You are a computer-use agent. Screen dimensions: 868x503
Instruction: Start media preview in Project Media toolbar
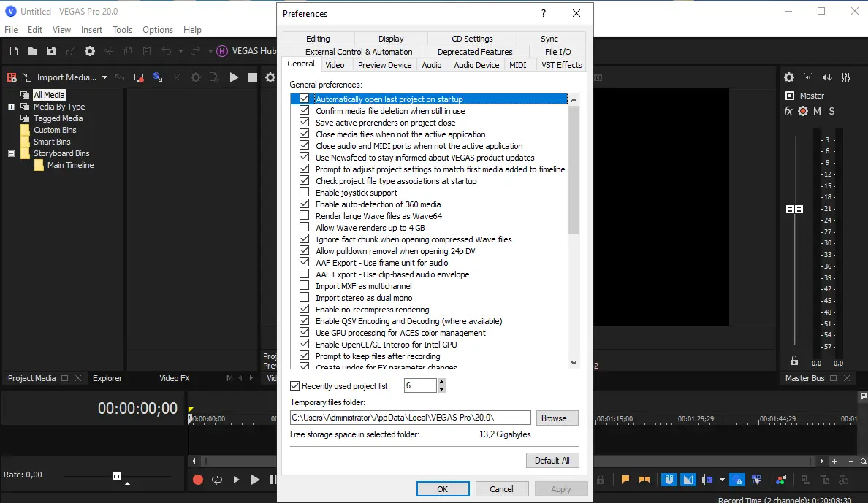coord(234,77)
